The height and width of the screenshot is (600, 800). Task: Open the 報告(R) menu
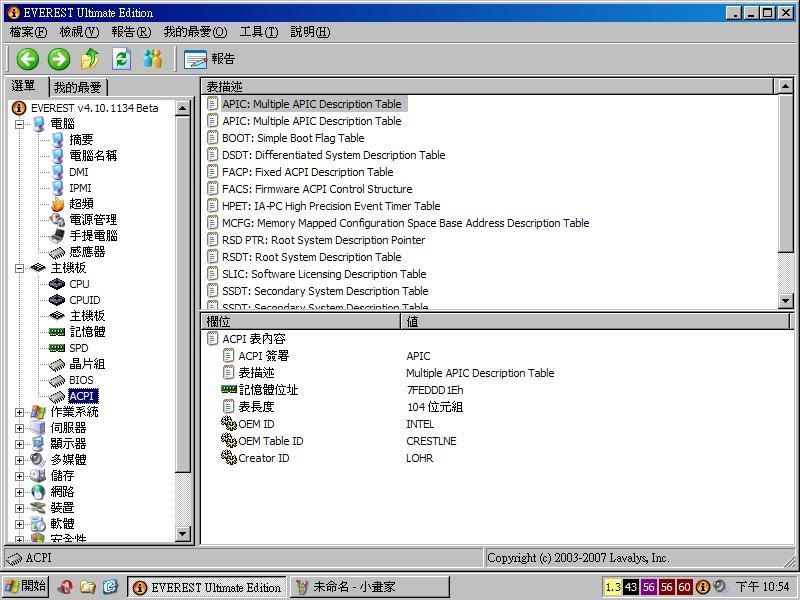131,32
